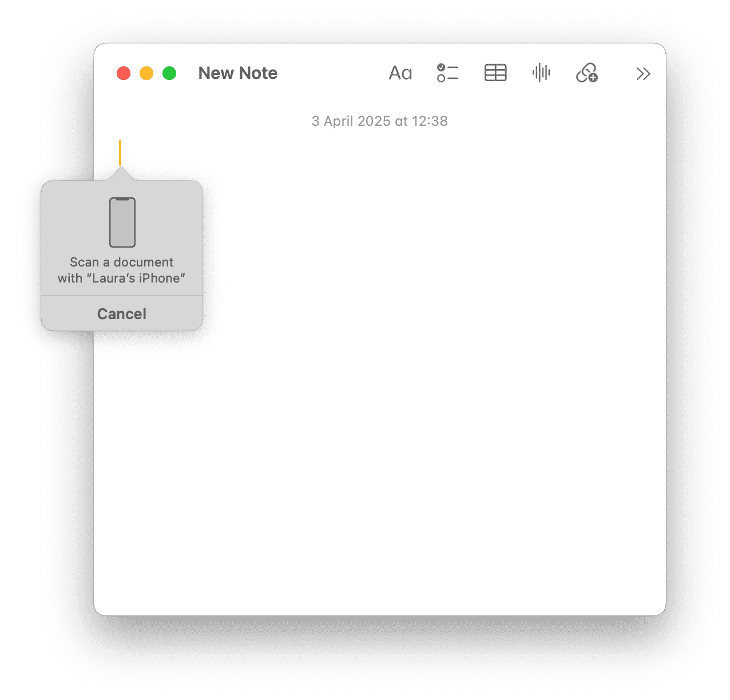
Task: Click the popover divider line above Cancel
Action: pyautogui.click(x=122, y=296)
